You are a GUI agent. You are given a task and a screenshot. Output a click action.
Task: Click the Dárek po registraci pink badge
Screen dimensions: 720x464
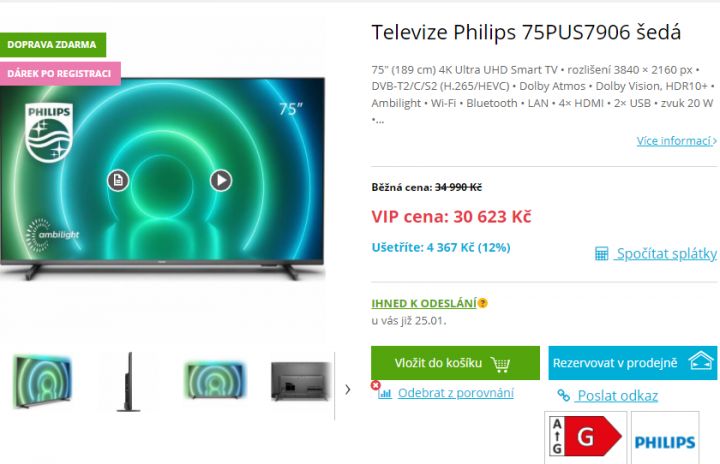[x=60, y=74]
